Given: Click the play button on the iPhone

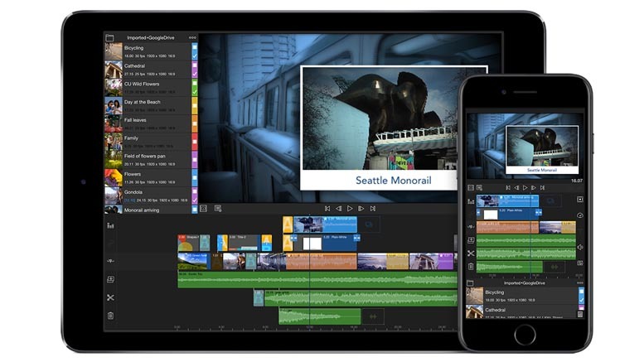Looking at the screenshot, I should [x=525, y=188].
